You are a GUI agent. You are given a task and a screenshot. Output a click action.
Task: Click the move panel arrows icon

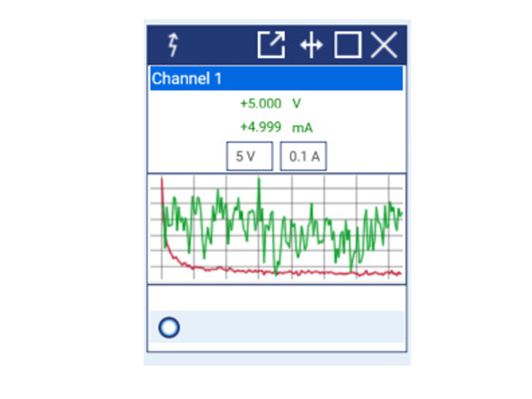click(x=311, y=46)
